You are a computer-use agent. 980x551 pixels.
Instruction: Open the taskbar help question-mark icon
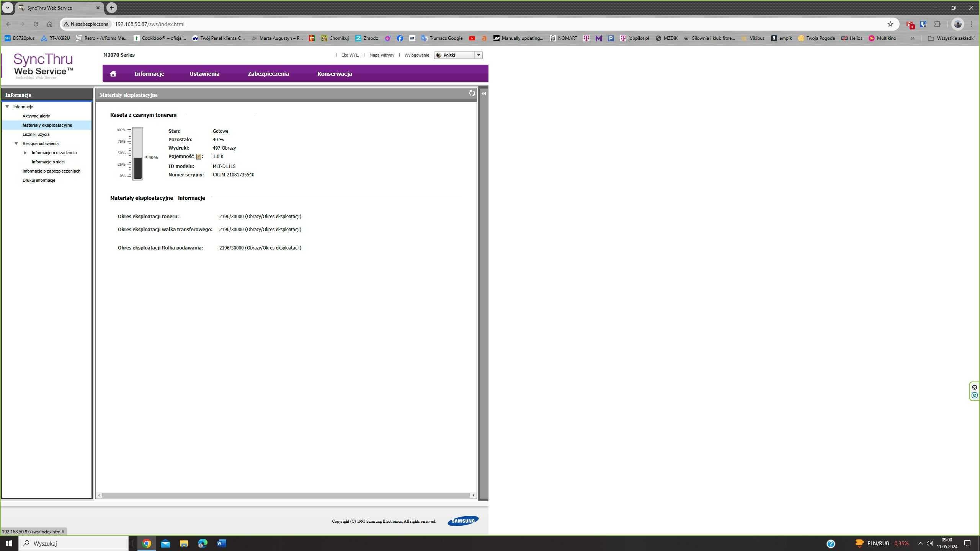click(831, 544)
